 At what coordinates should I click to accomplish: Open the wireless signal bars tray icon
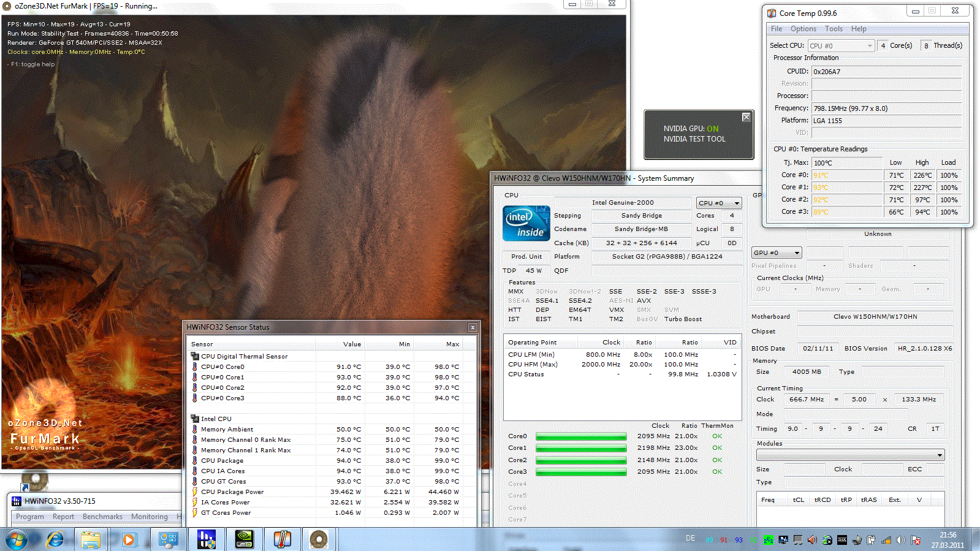[886, 540]
